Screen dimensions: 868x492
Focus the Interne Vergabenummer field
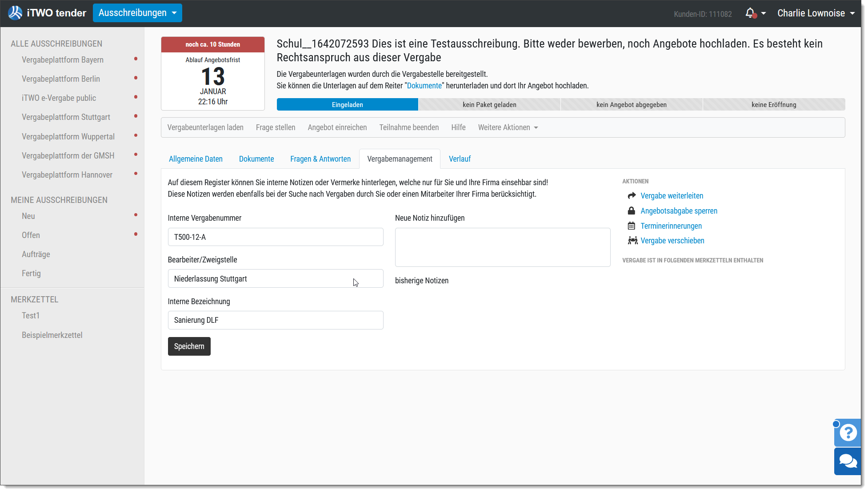(x=276, y=237)
